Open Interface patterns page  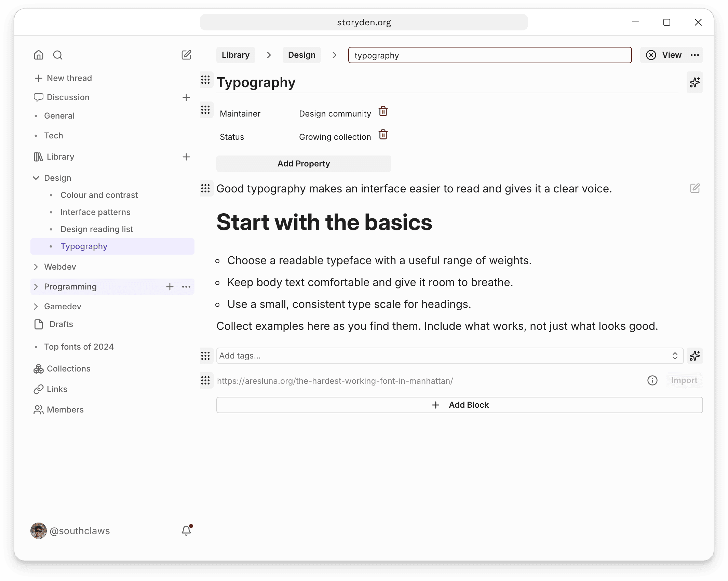[95, 212]
